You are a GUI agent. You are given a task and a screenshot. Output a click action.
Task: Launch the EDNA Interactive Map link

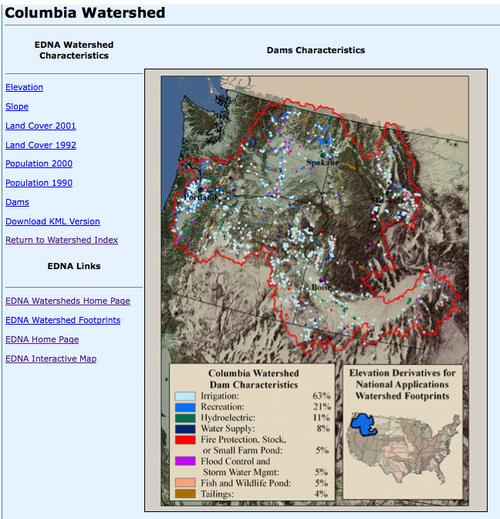click(x=51, y=359)
